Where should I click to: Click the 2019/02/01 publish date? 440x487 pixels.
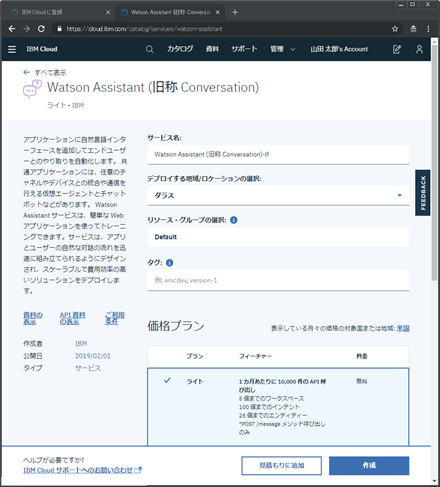pyautogui.click(x=93, y=356)
